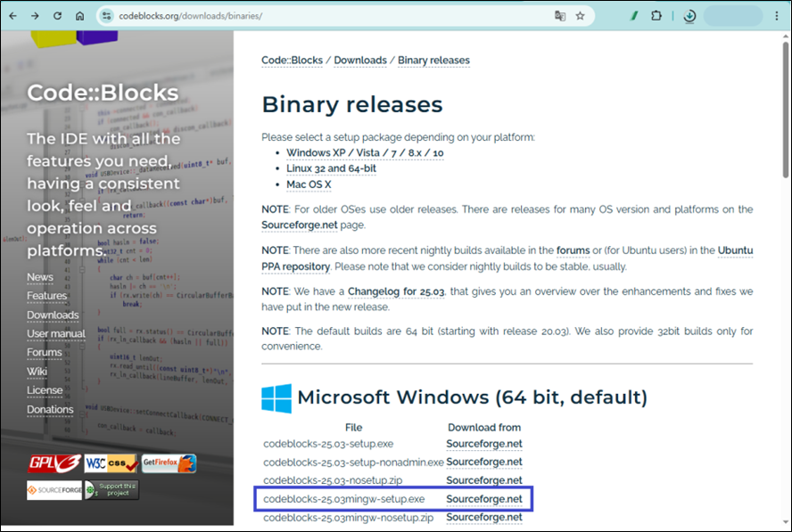
Task: Click the Microsoft Windows logo icon
Action: click(276, 398)
